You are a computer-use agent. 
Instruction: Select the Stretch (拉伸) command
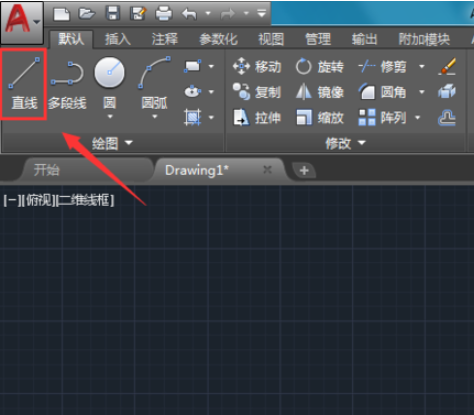(x=257, y=118)
